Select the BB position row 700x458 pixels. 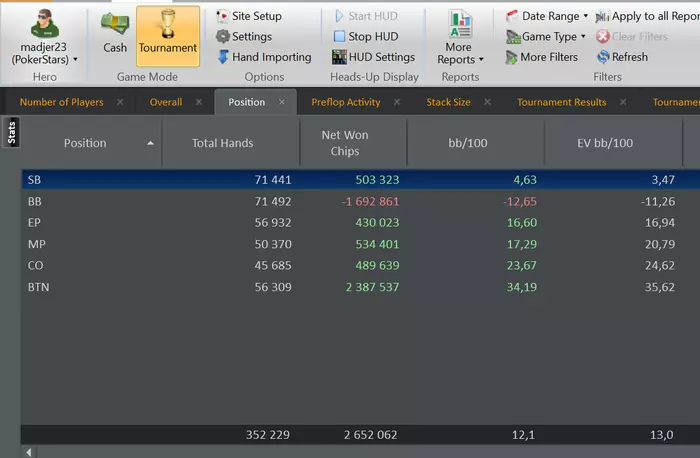(361, 201)
